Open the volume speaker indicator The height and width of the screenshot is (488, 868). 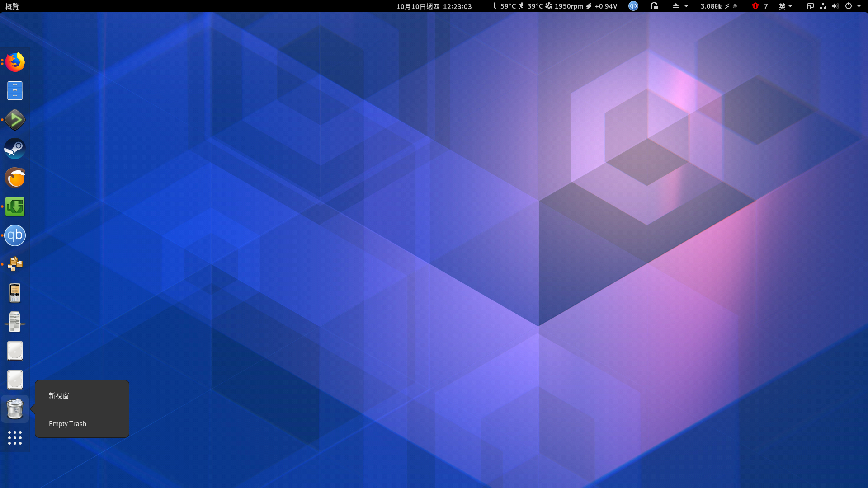[x=835, y=6]
